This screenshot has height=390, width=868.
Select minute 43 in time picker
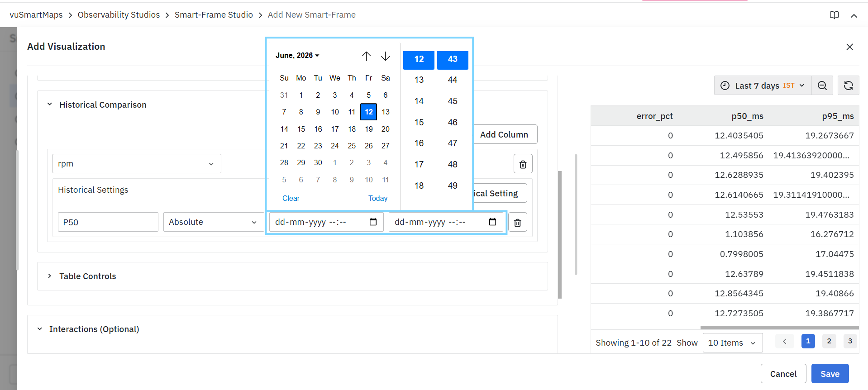tap(453, 59)
